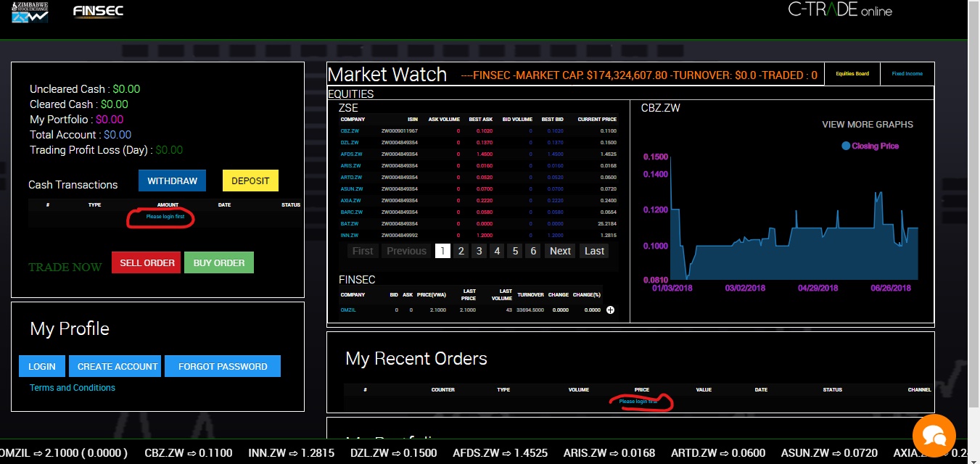
Task: Click CREATE ACCOUNT button
Action: coord(118,366)
